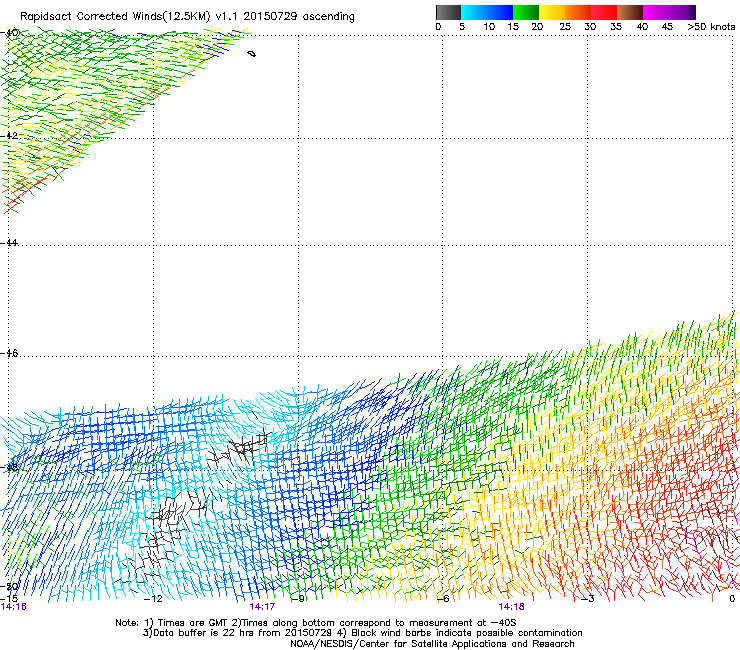Click the longitude label '-6'
Screen dimensions: 740x650
443,599
